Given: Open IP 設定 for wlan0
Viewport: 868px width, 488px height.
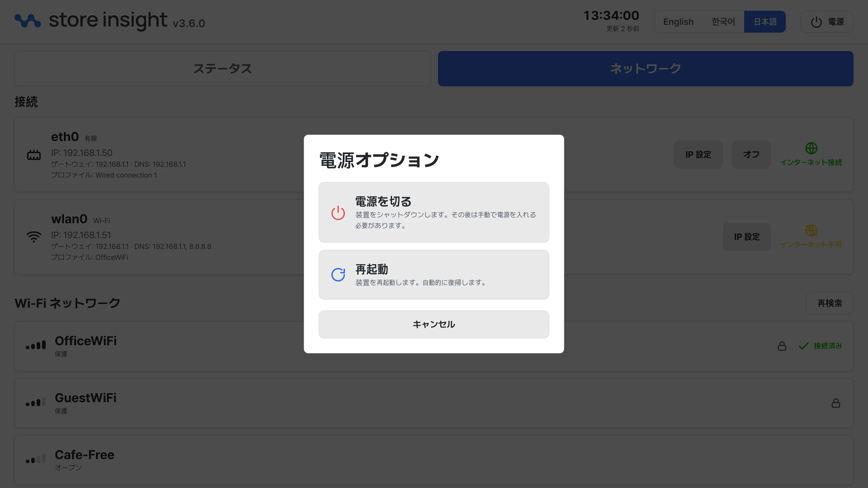Looking at the screenshot, I should tap(747, 237).
